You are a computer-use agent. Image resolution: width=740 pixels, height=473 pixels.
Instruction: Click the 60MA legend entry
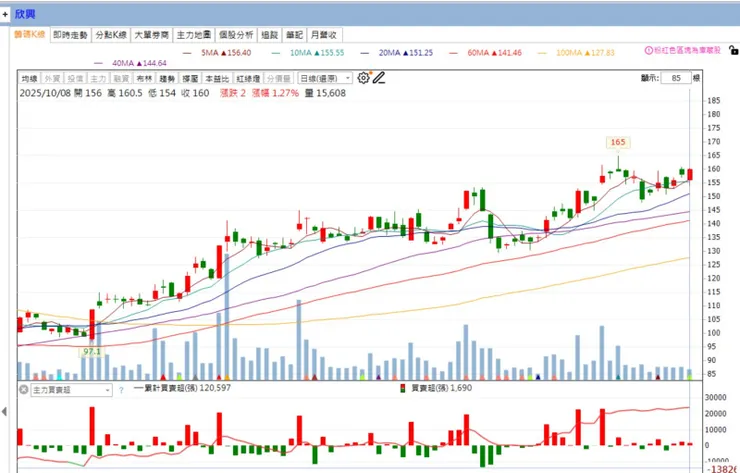pos(486,53)
